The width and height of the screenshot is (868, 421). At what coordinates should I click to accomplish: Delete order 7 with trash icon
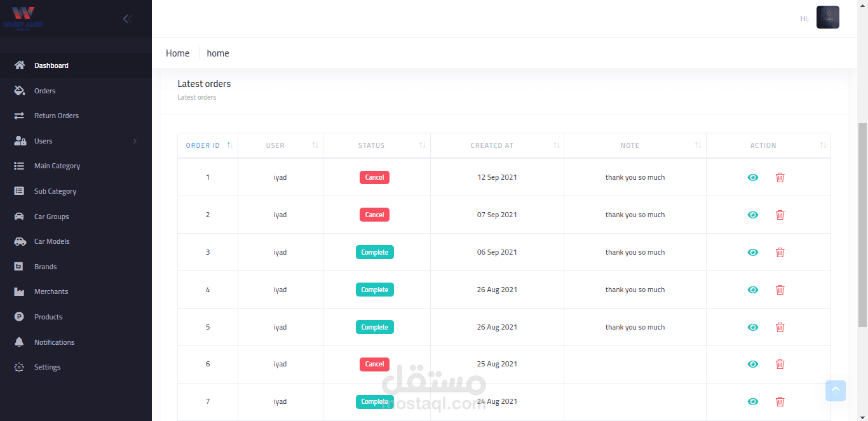[780, 401]
